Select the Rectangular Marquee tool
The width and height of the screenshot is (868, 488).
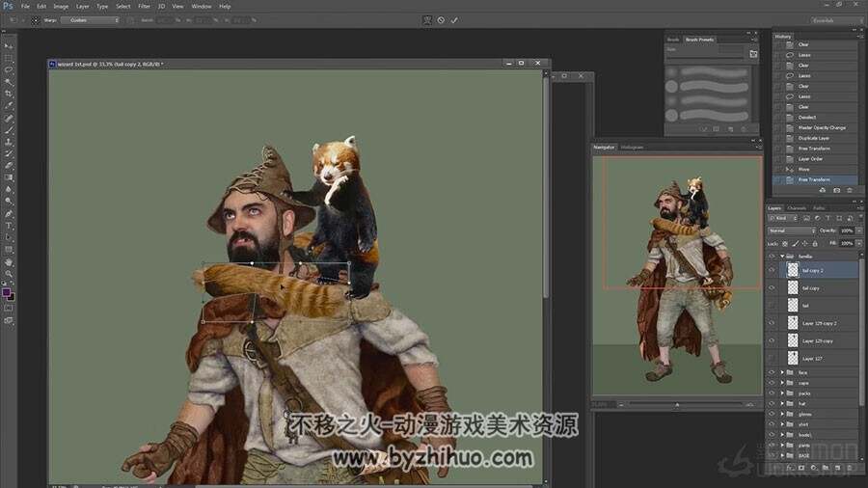tap(9, 58)
